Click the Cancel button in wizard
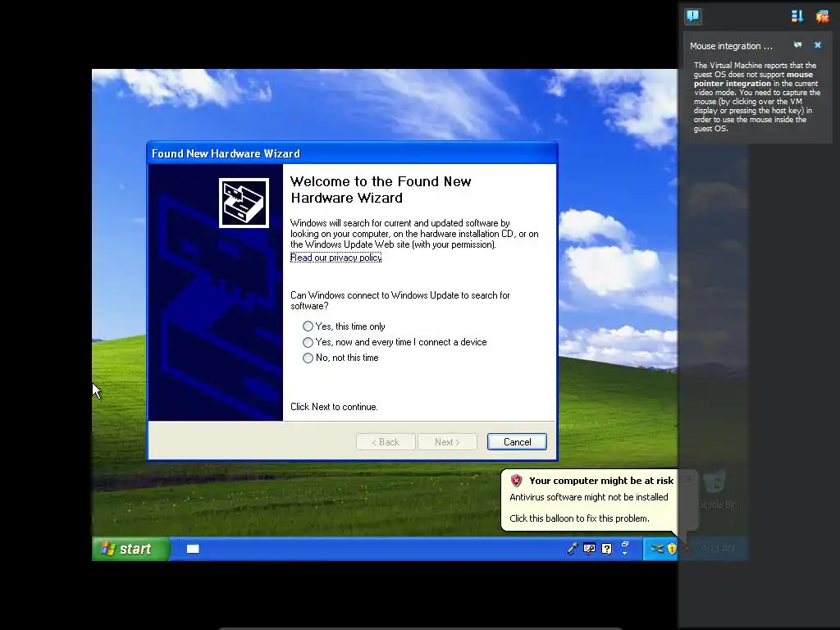Viewport: 840px width, 630px height. [x=517, y=442]
